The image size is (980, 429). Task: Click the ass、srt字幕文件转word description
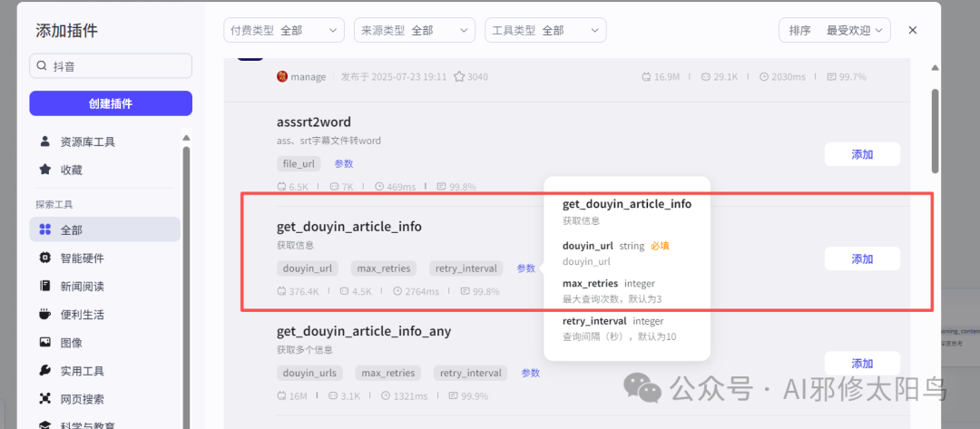click(328, 141)
